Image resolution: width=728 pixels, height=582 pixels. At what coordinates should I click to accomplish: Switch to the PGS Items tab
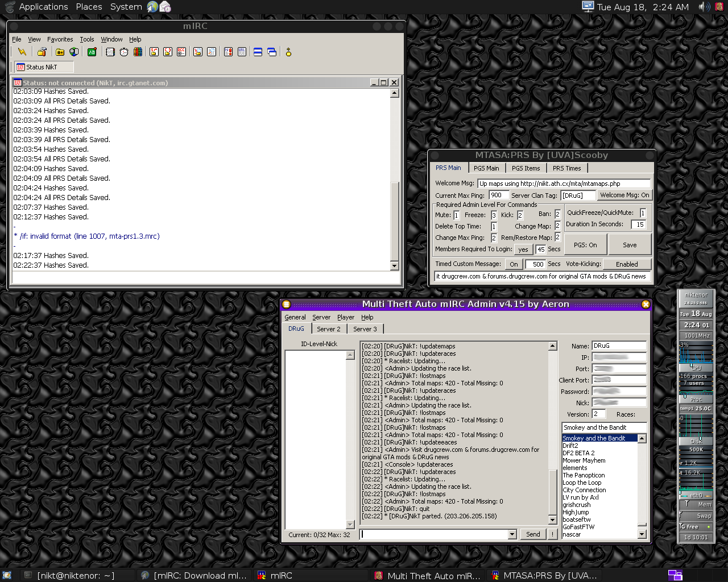pos(526,168)
